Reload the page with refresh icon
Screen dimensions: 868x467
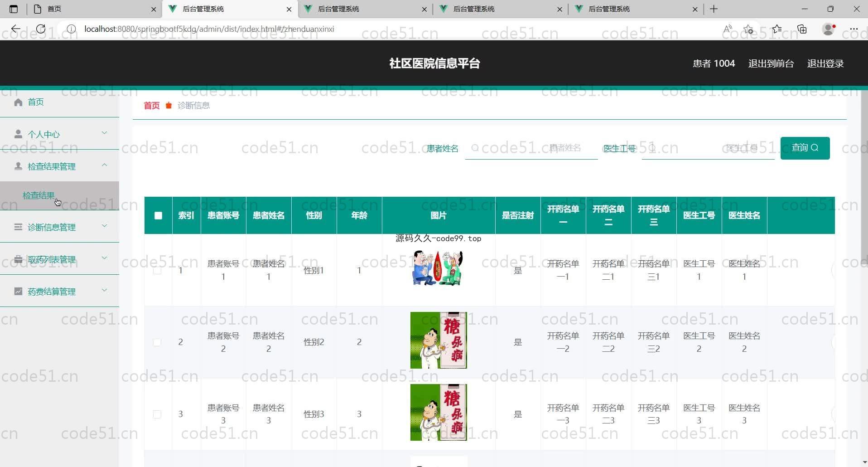click(x=41, y=29)
